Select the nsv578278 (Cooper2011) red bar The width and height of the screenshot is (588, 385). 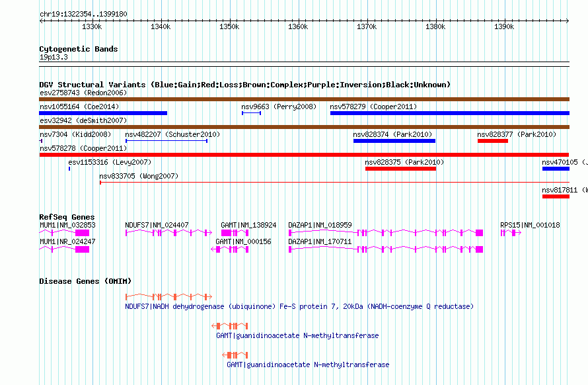coord(304,155)
